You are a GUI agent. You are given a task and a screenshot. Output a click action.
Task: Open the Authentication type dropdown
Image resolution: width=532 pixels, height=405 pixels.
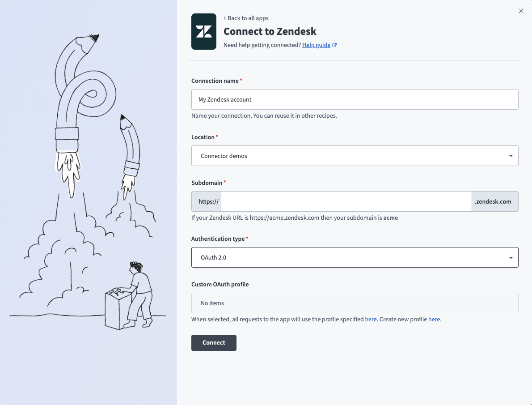[355, 257]
